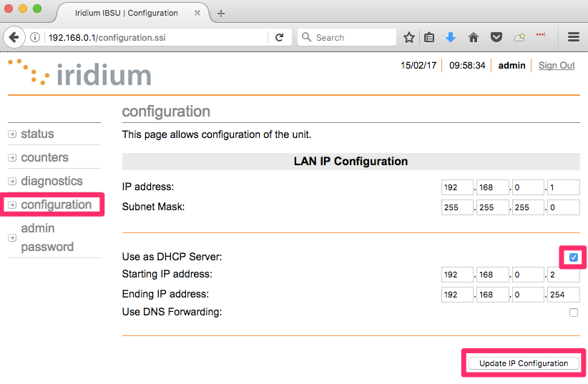Click arrow icon beside admin password
588x384 pixels.
12,237
